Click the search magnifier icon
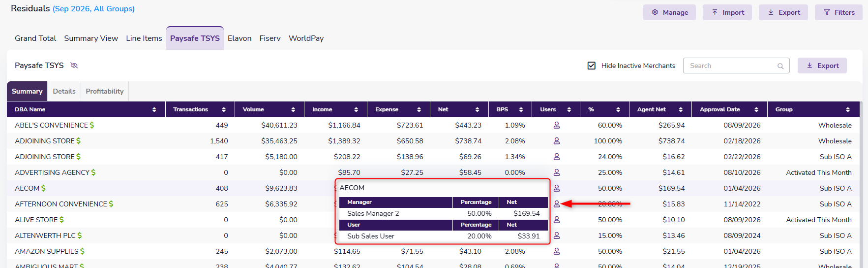Viewport: 868px width, 268px height. [x=780, y=66]
